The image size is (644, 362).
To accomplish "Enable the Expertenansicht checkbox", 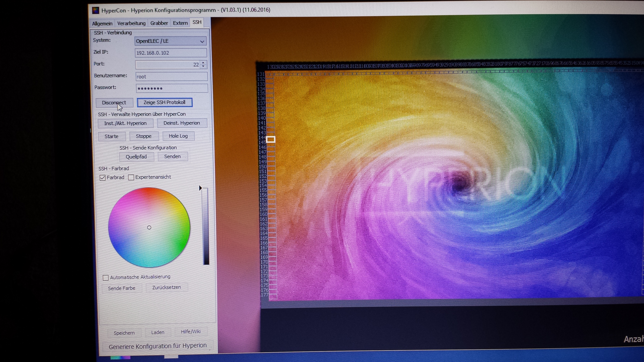I will click(x=131, y=177).
